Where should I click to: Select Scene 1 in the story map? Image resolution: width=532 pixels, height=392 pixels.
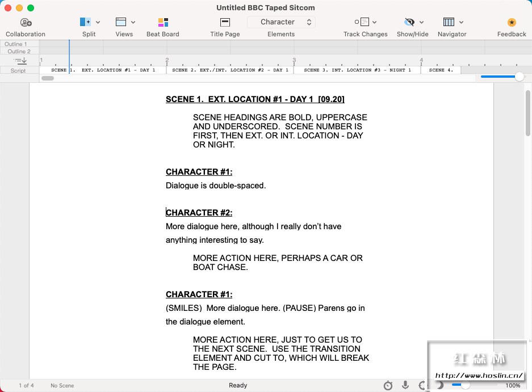pos(103,70)
